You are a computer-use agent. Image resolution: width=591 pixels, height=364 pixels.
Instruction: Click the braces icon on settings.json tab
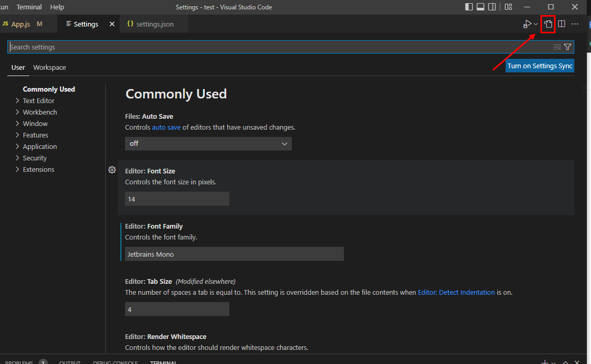pyautogui.click(x=130, y=24)
